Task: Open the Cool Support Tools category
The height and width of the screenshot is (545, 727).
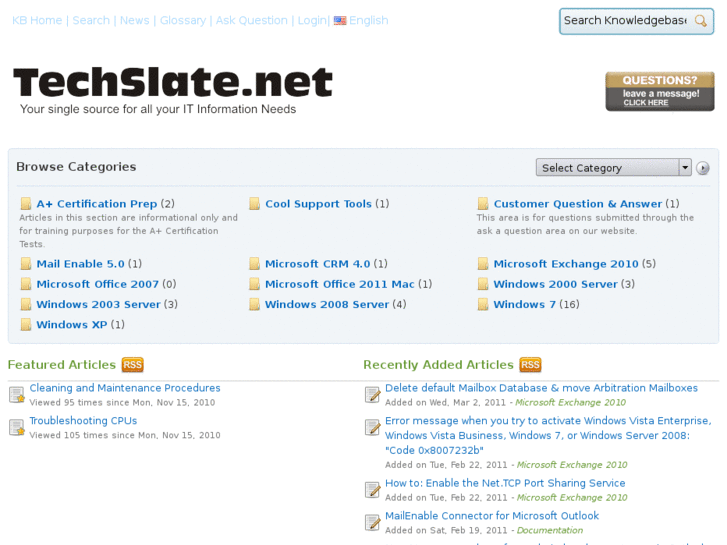Action: (x=319, y=204)
